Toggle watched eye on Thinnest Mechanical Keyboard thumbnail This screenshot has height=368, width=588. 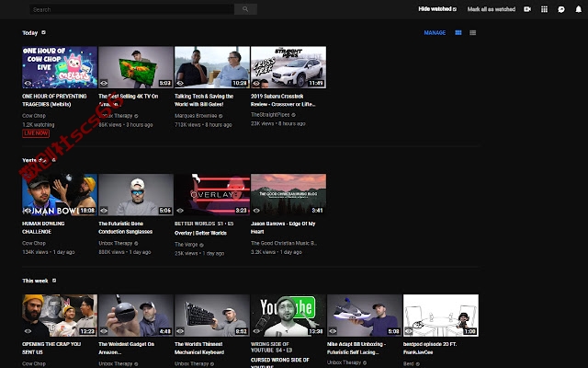pos(180,331)
